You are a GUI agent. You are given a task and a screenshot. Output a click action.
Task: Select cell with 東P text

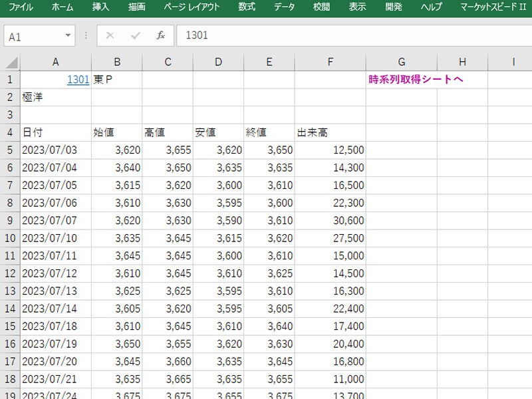(x=117, y=80)
